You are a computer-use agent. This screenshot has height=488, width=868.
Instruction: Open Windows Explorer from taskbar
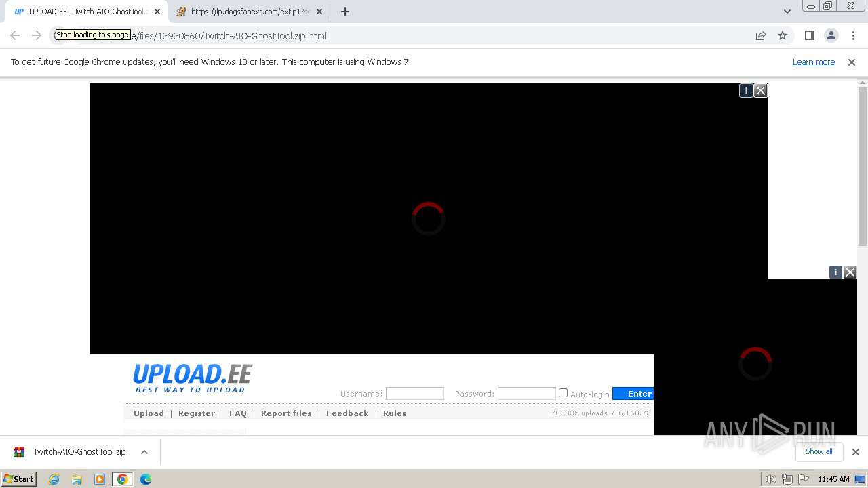pos(77,479)
